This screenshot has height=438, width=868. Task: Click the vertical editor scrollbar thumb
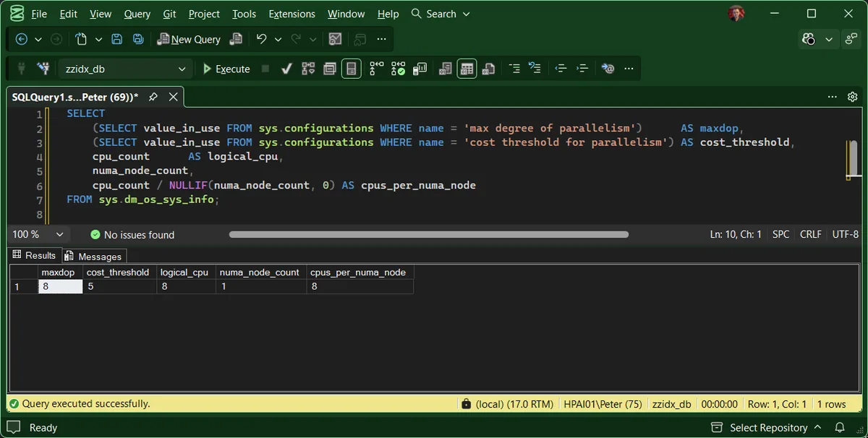pos(852,159)
